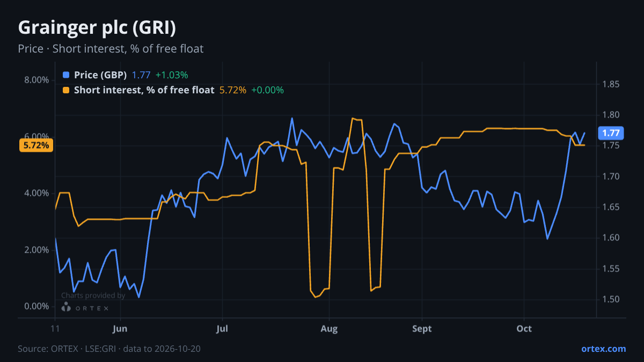Click the Sept x-axis label
The image size is (644, 362).
tap(422, 329)
